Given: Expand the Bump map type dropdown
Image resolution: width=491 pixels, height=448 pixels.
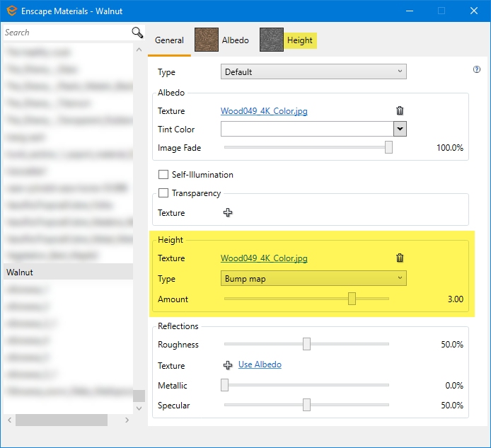Looking at the screenshot, I should pos(313,278).
